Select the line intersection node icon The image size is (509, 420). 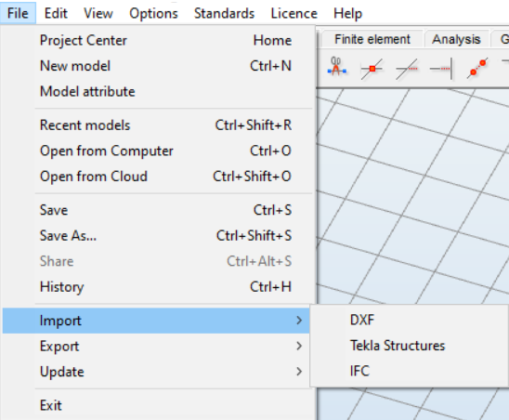[372, 69]
